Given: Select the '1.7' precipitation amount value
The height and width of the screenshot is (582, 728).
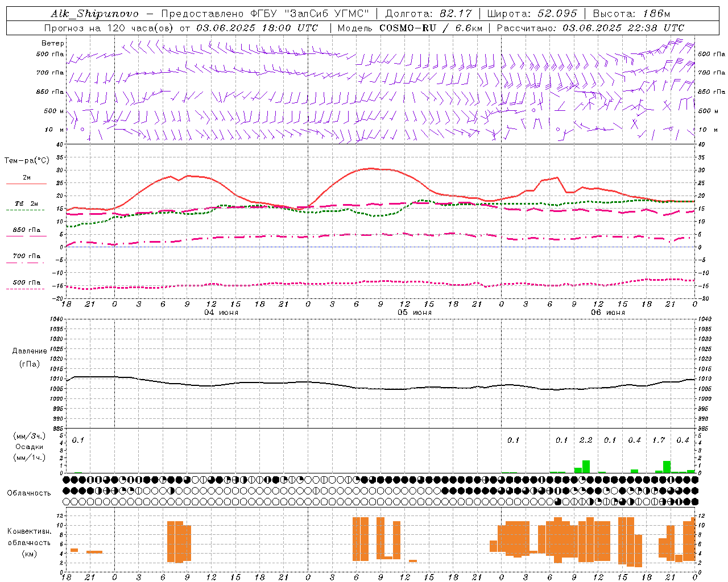Looking at the screenshot, I should tap(659, 440).
